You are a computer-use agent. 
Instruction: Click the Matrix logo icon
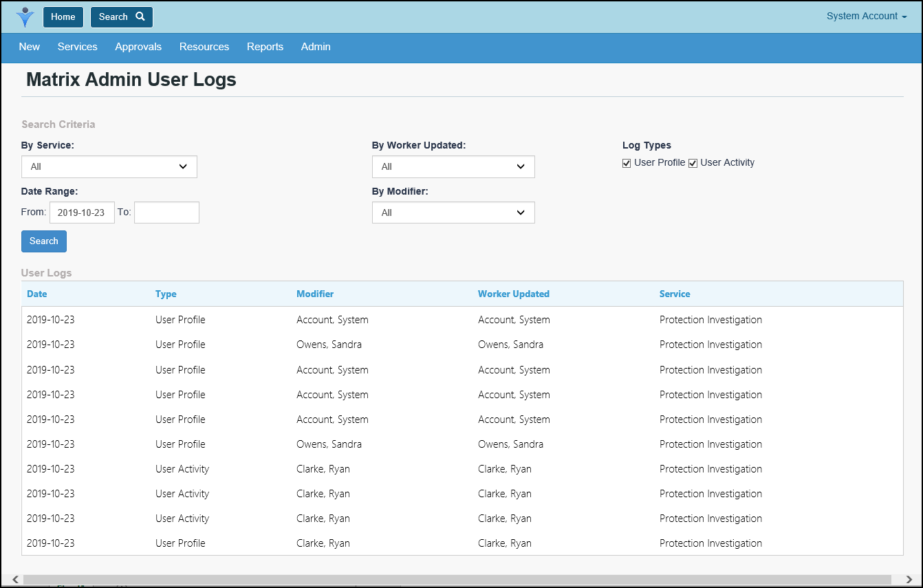coord(25,17)
